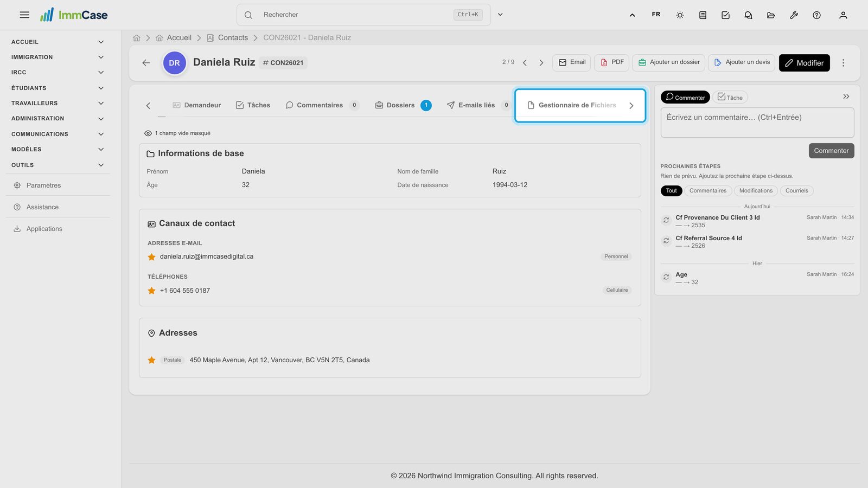Expand the Étudiants sidebar section

tap(58, 88)
